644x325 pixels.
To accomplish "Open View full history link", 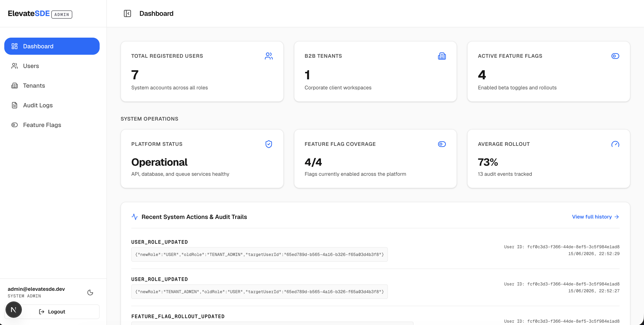I will pyautogui.click(x=595, y=217).
